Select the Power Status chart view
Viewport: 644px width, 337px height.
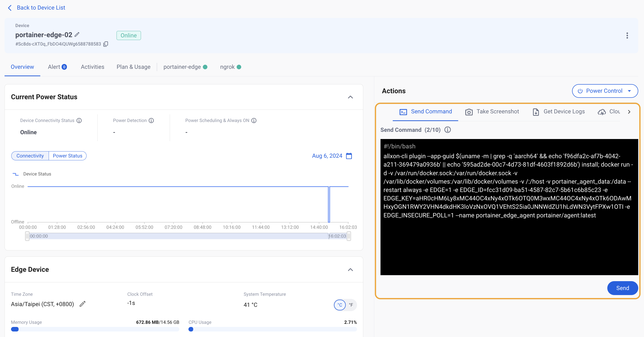[68, 156]
